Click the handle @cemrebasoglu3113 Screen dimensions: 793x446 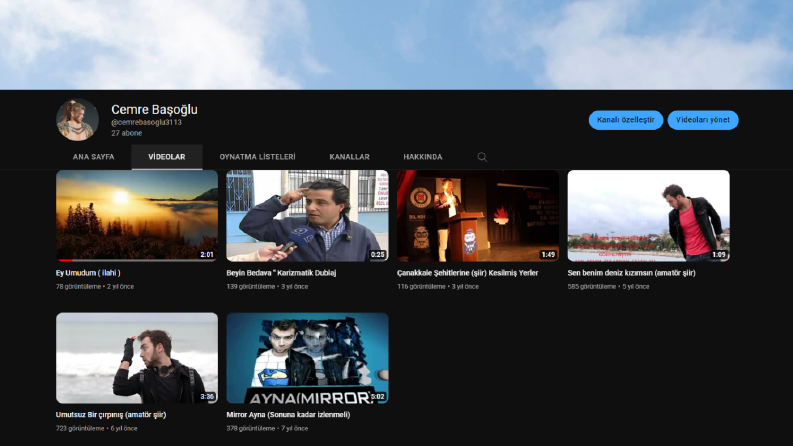(146, 122)
